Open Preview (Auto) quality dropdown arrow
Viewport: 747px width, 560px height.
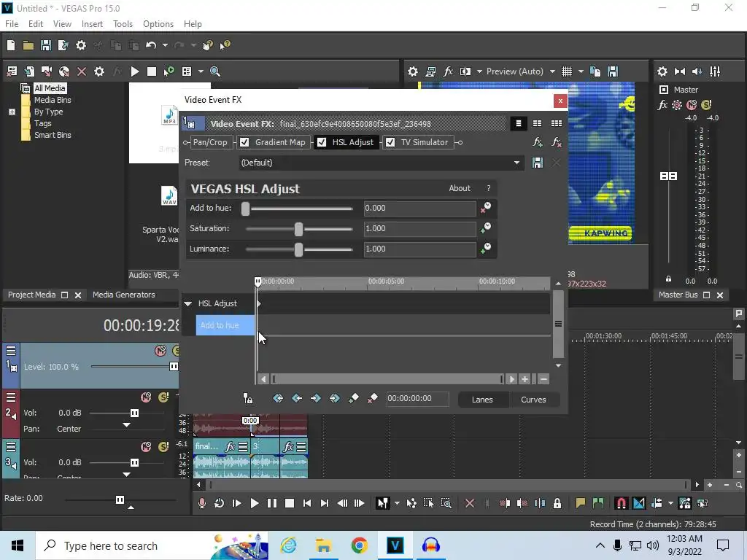552,71
